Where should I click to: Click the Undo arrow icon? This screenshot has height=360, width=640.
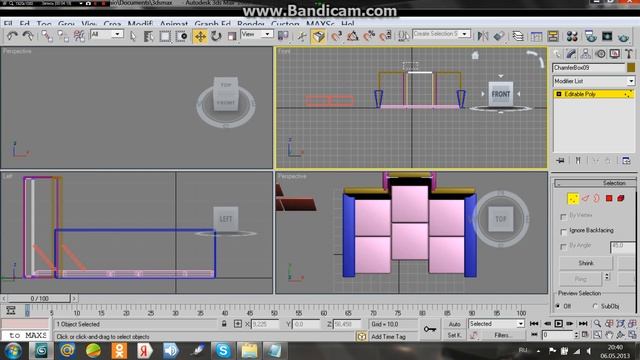click(x=12, y=36)
